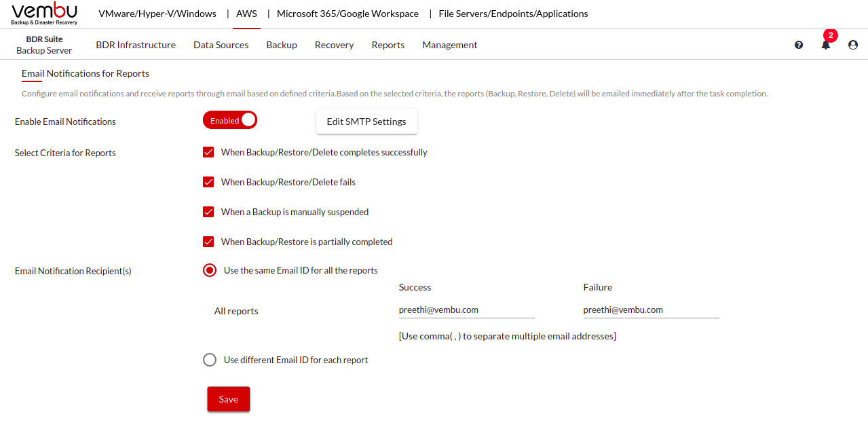Image resolution: width=868 pixels, height=446 pixels.
Task: Open the Recovery menu
Action: coord(334,45)
